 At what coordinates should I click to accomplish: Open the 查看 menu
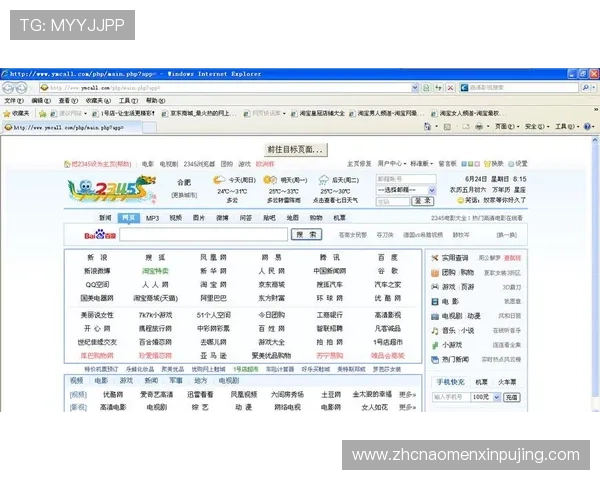(68, 101)
